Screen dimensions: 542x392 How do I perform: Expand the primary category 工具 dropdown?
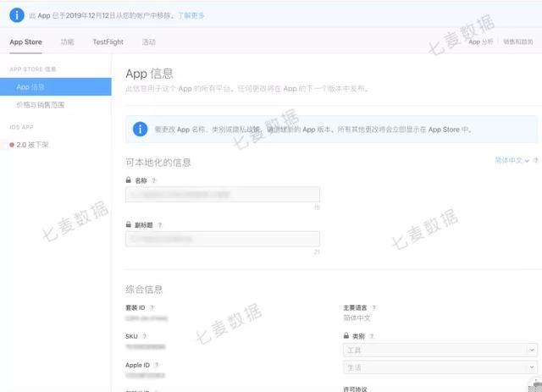pyautogui.click(x=440, y=351)
